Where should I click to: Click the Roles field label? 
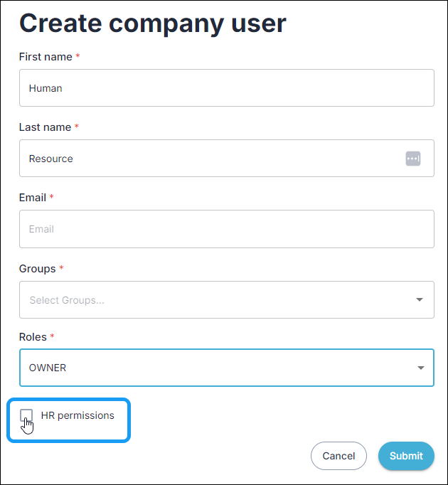[x=33, y=337]
